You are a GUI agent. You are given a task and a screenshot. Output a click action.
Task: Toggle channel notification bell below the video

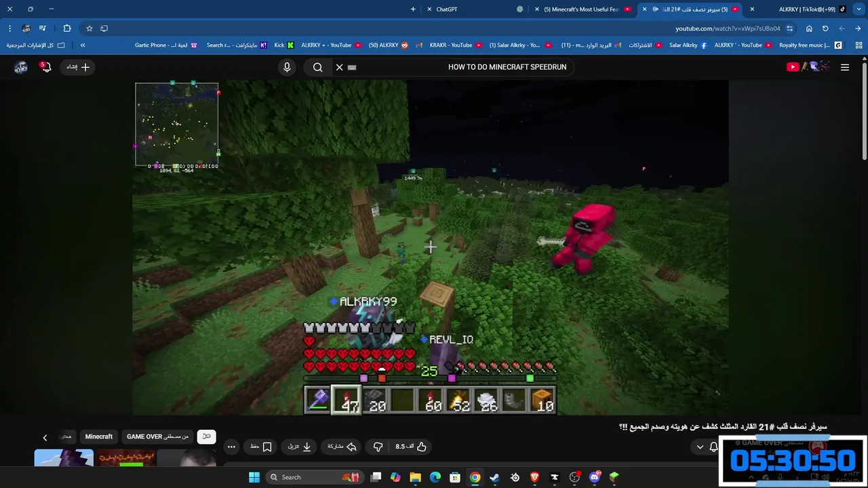point(713,447)
